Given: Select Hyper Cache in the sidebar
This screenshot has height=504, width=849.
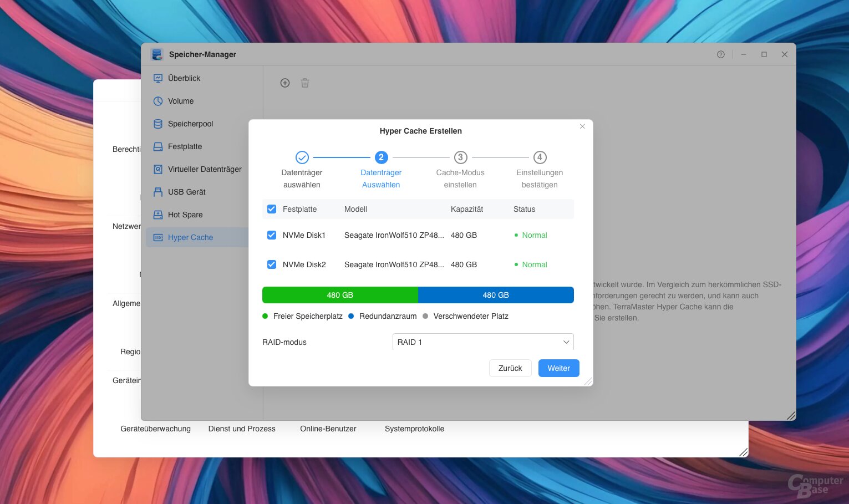Looking at the screenshot, I should (x=197, y=237).
